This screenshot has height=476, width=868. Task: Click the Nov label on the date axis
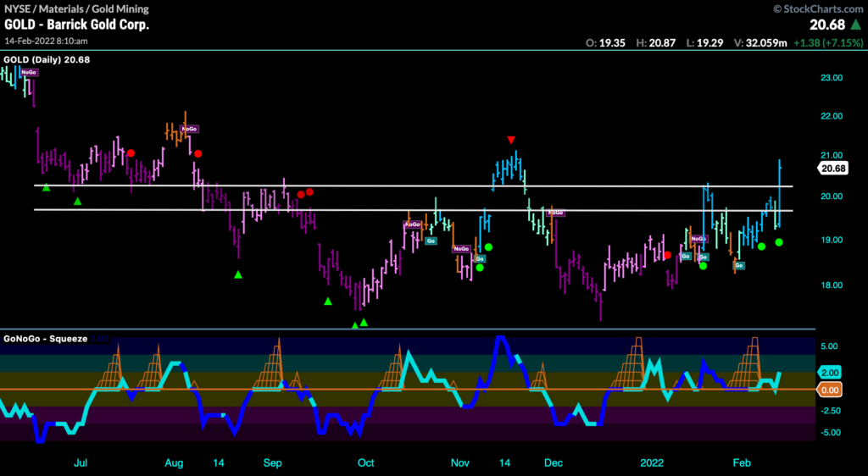(460, 463)
